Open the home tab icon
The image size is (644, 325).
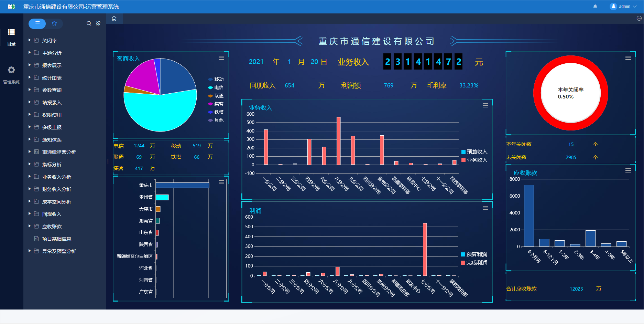pyautogui.click(x=114, y=19)
